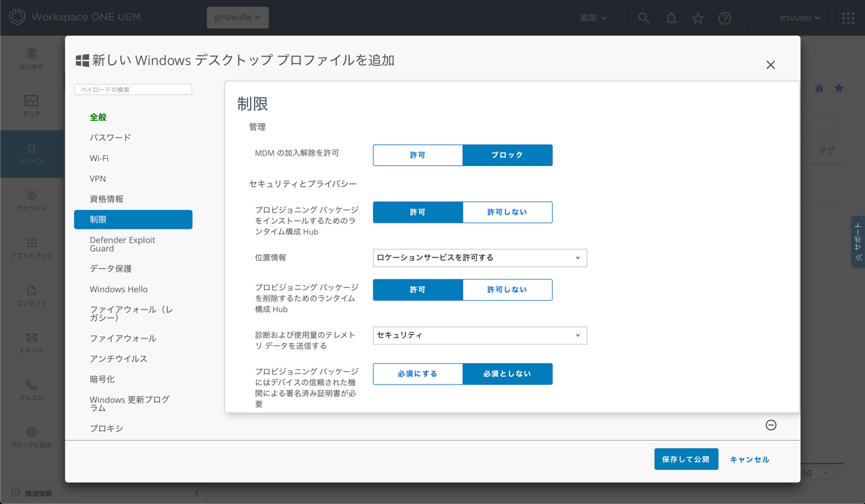Click the 関連情報 info icon
The image size is (865, 504).
15,493
